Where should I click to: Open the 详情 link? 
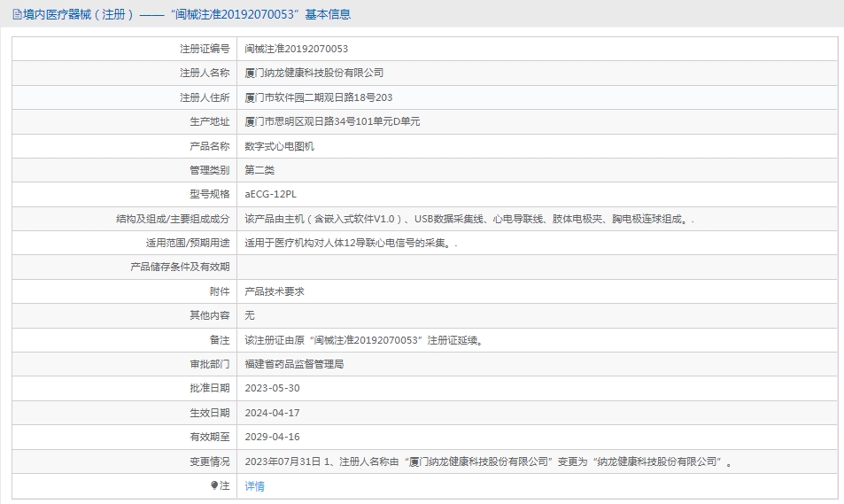point(254,486)
